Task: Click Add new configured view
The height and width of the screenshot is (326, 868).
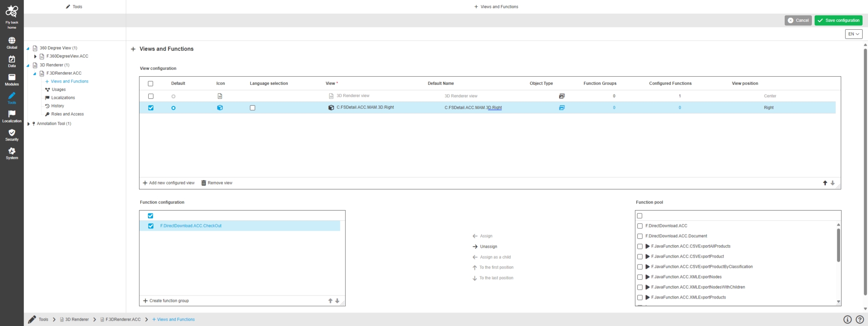Action: [x=169, y=183]
